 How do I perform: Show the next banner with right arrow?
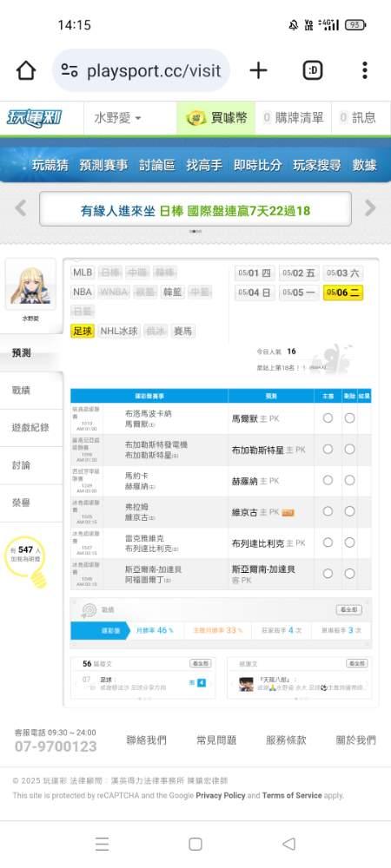370,208
